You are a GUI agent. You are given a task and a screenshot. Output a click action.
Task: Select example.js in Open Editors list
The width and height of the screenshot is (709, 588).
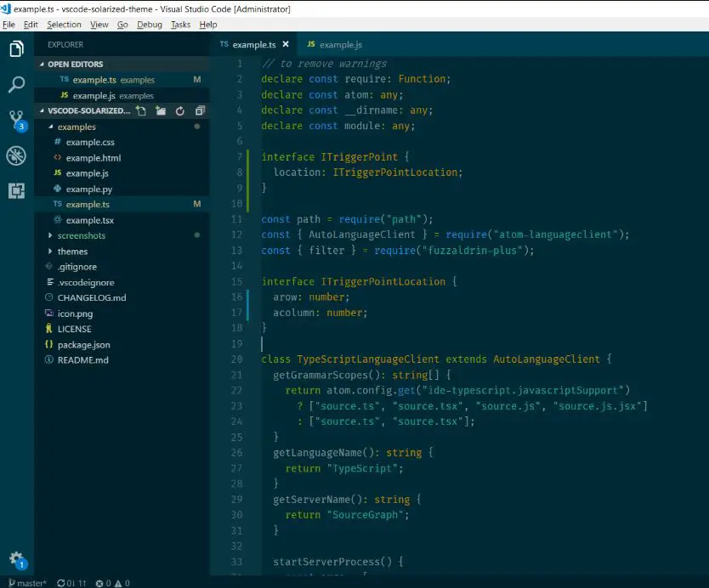(122, 96)
